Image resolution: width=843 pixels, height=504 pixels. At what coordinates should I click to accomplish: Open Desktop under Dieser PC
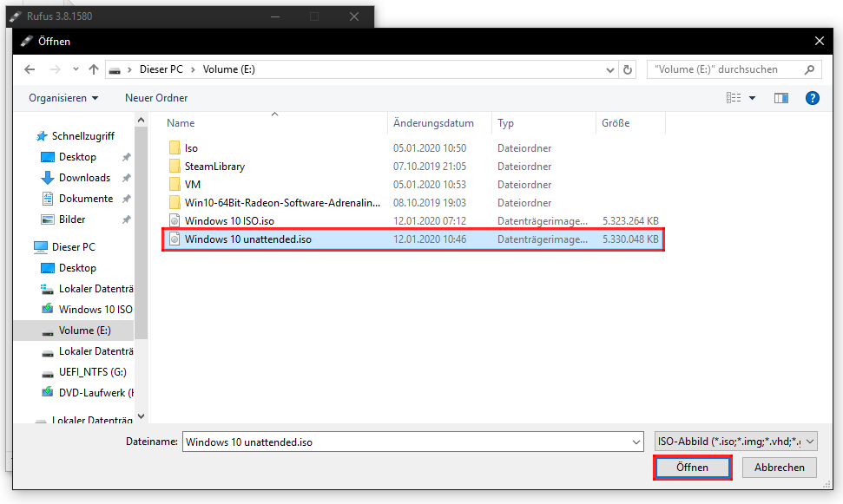77,268
